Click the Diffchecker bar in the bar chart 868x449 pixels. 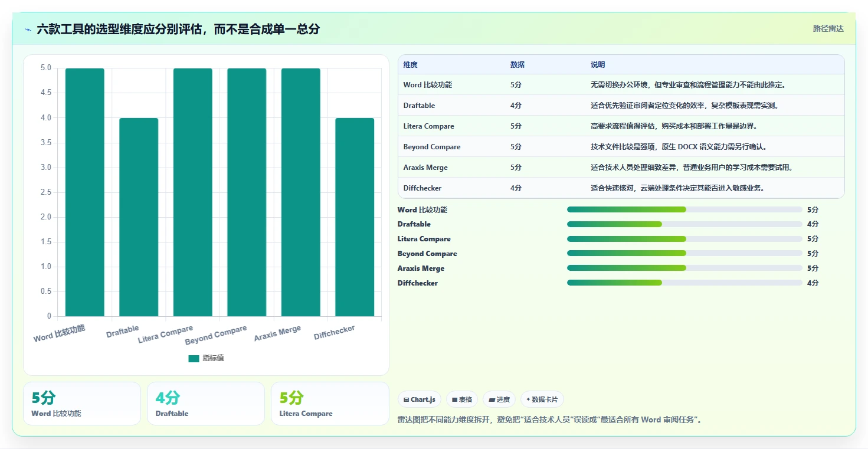click(355, 217)
